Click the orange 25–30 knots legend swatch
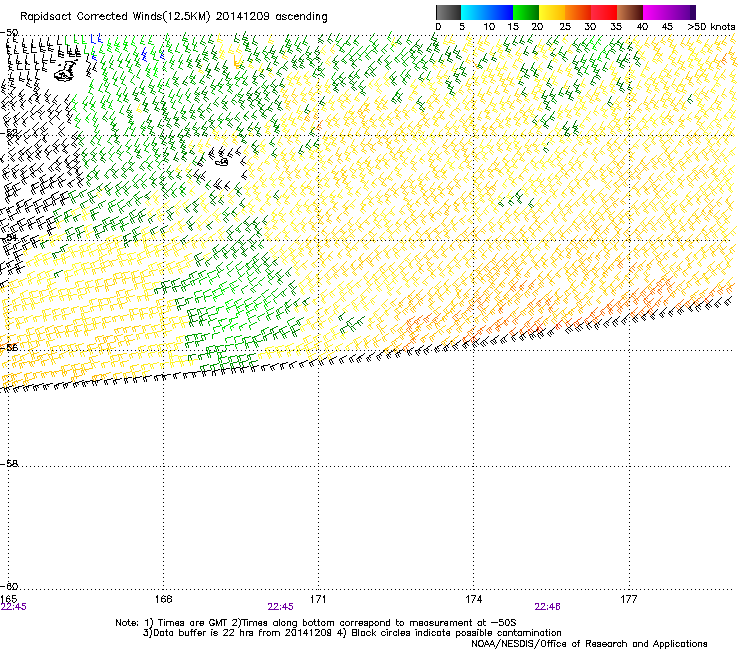Image resolution: width=740 pixels, height=650 pixels. [578, 12]
